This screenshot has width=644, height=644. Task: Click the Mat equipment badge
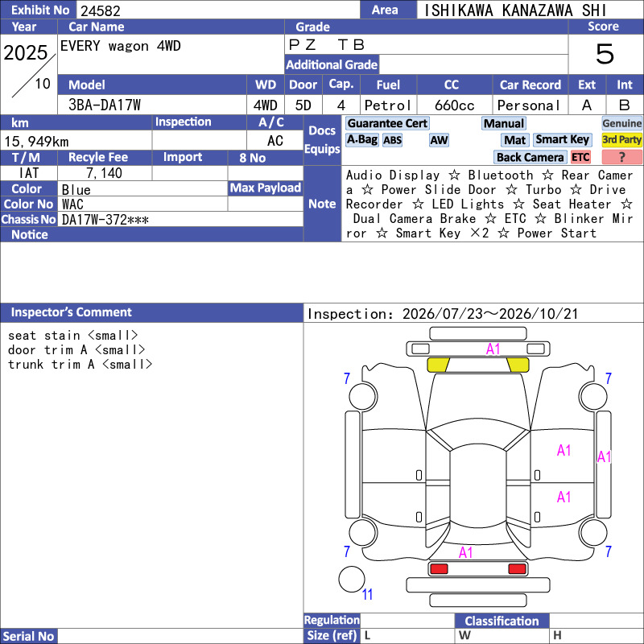click(514, 140)
